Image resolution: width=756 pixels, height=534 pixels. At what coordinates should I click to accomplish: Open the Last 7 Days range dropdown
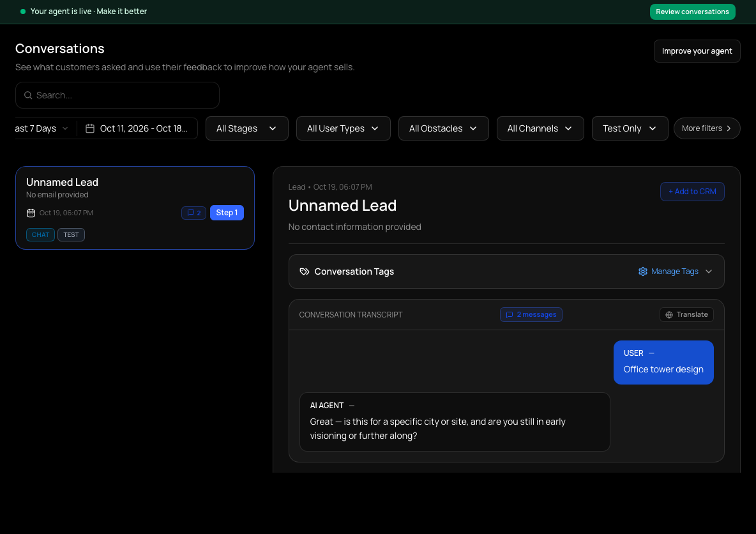(42, 128)
